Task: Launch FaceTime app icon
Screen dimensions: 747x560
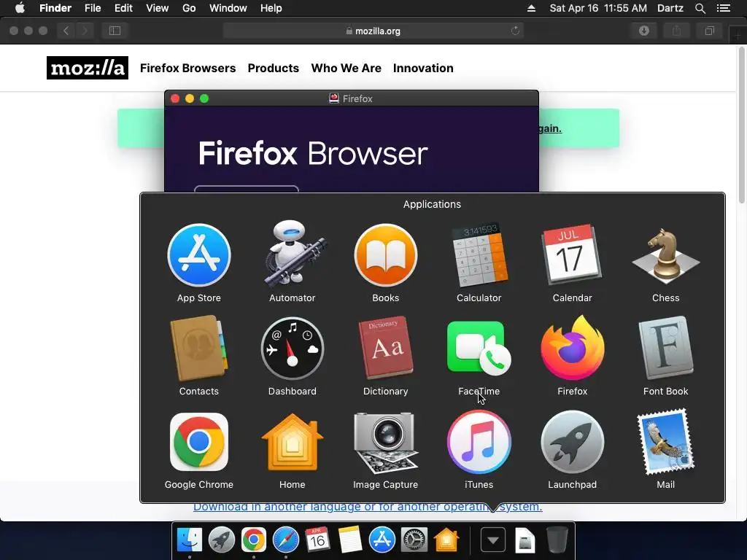Action: coord(479,349)
